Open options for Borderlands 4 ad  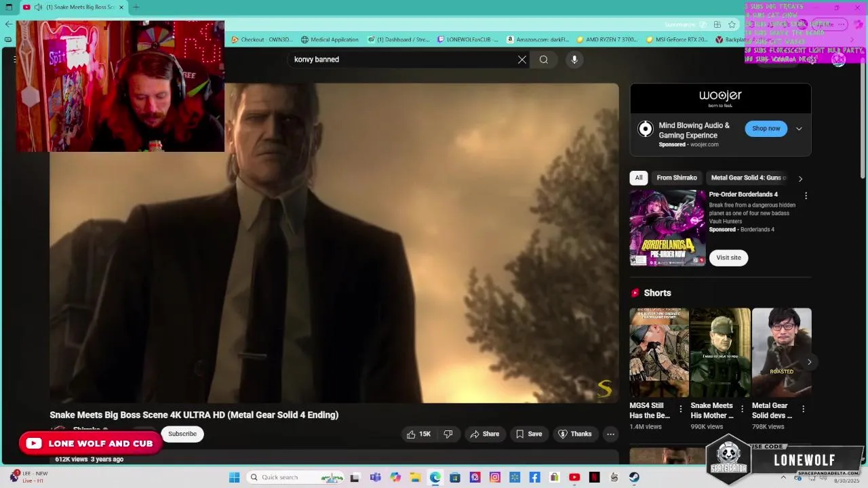tap(806, 195)
